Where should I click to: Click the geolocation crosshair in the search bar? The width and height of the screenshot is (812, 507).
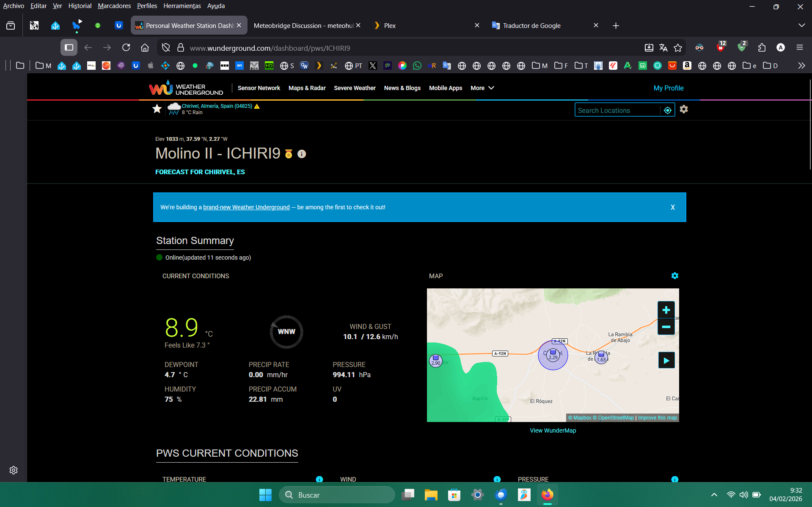(668, 110)
